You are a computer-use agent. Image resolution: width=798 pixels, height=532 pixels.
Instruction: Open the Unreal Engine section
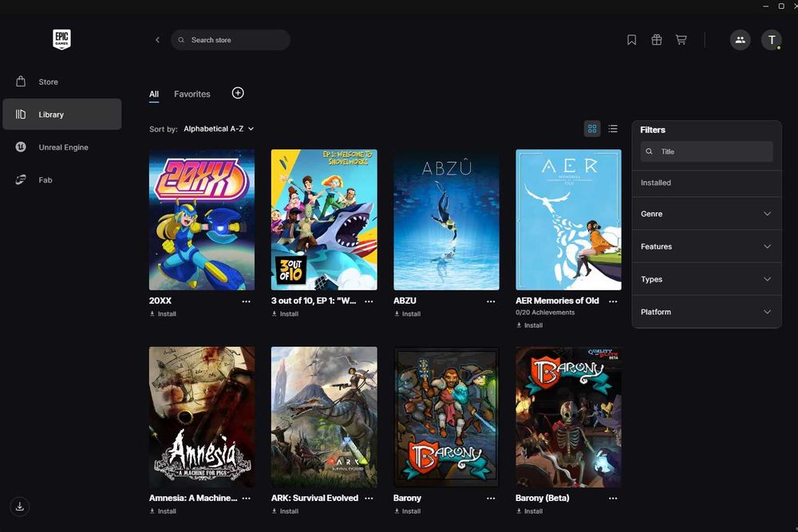[x=62, y=147]
